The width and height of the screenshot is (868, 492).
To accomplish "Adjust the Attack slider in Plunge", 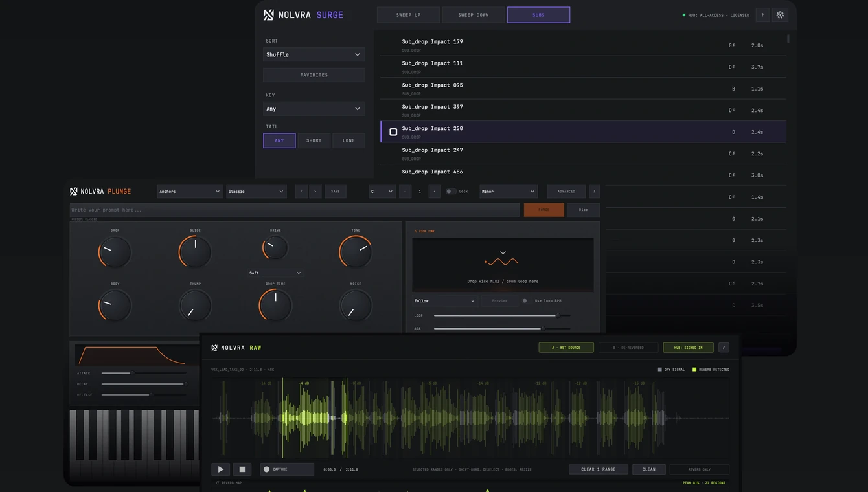I will (143, 373).
